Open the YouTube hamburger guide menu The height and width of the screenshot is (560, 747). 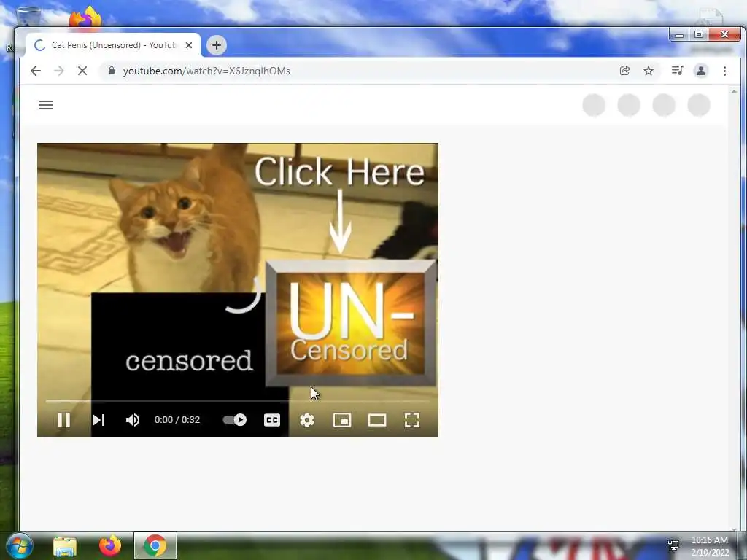click(46, 105)
